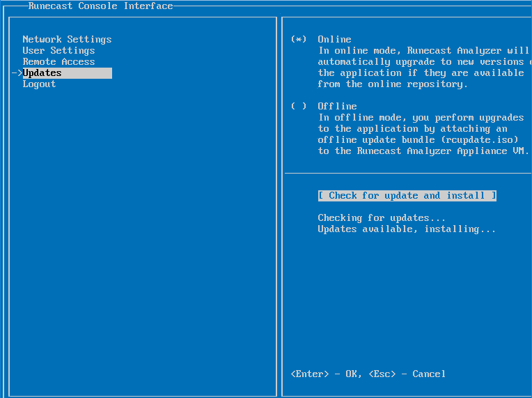Viewport: 532px width, 398px height.
Task: Select the highlighted Updates menu item
Action: point(67,73)
